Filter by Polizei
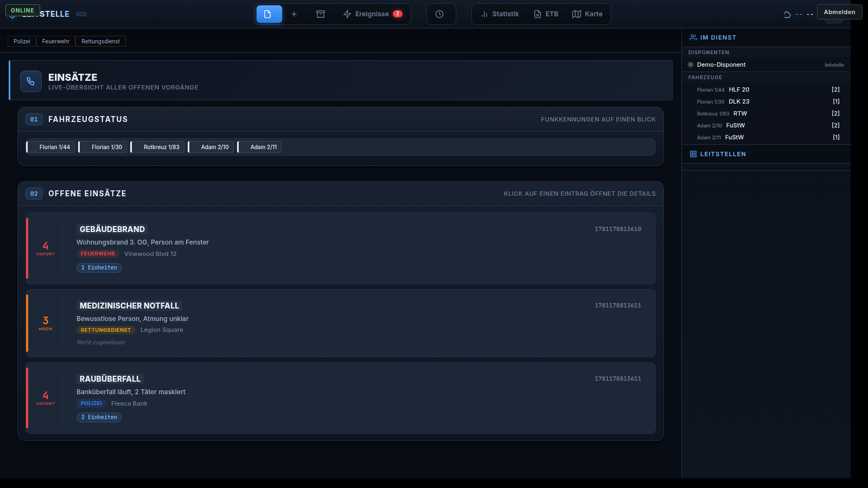868x488 pixels. coord(22,41)
